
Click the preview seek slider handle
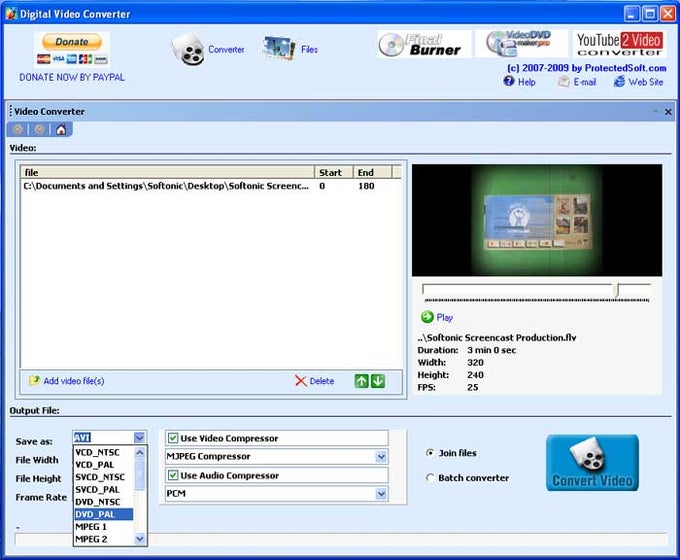coord(617,290)
